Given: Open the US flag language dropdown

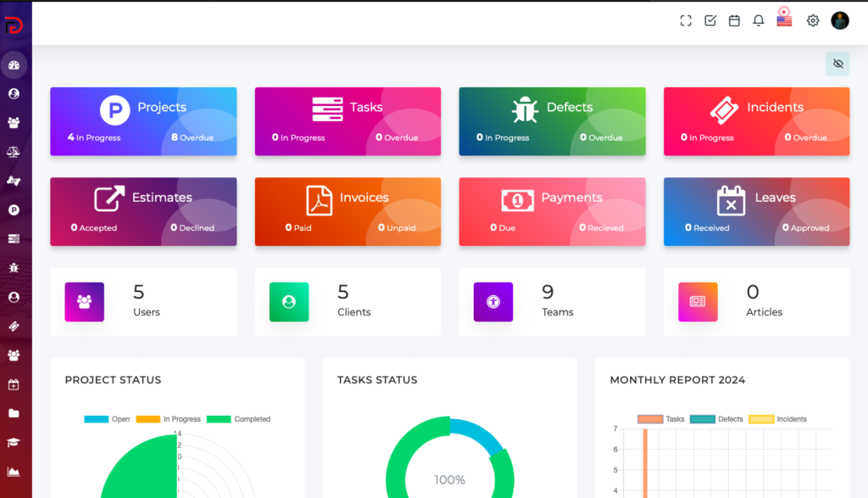Looking at the screenshot, I should pyautogui.click(x=784, y=20).
